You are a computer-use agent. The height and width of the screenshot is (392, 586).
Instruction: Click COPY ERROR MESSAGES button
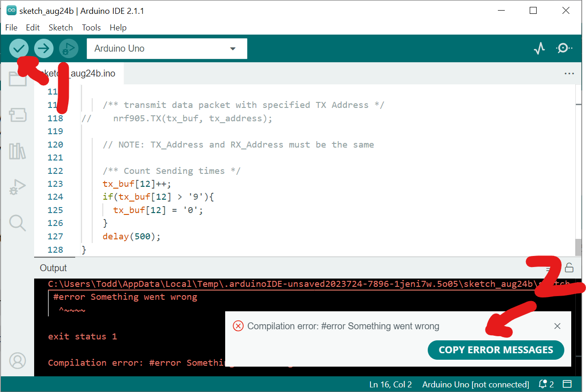[496, 350]
